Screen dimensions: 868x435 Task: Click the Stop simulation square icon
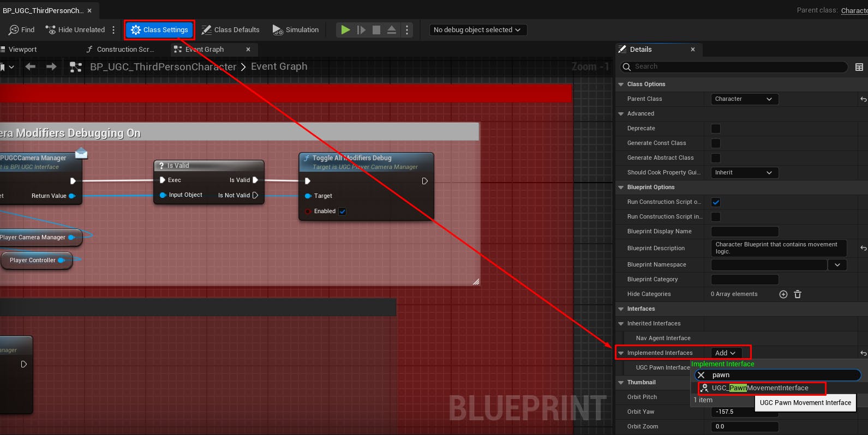(x=376, y=30)
